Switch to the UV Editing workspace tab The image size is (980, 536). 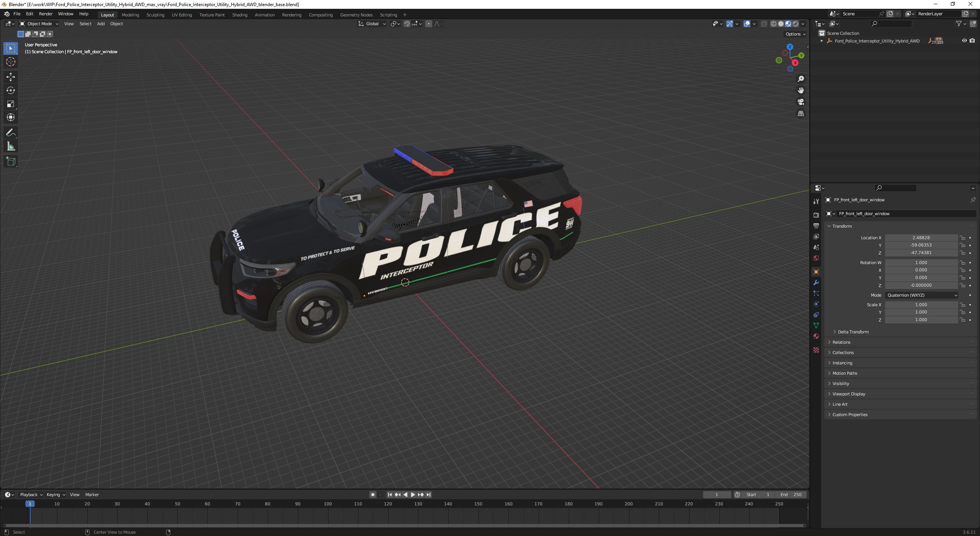pyautogui.click(x=181, y=15)
